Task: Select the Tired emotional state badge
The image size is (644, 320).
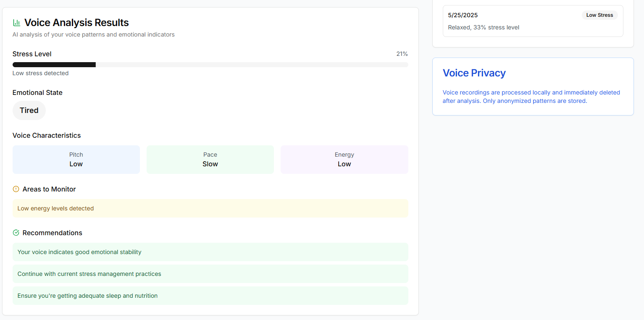Action: pos(29,110)
